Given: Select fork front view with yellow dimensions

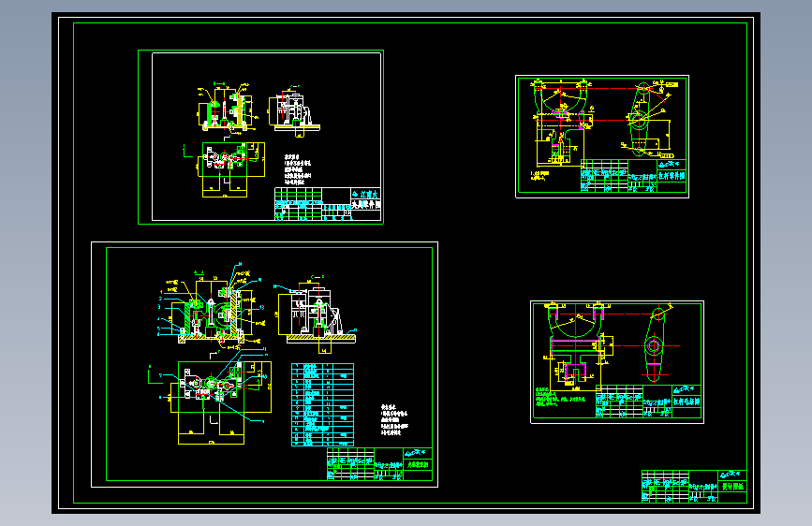Looking at the screenshot, I should point(564,123).
